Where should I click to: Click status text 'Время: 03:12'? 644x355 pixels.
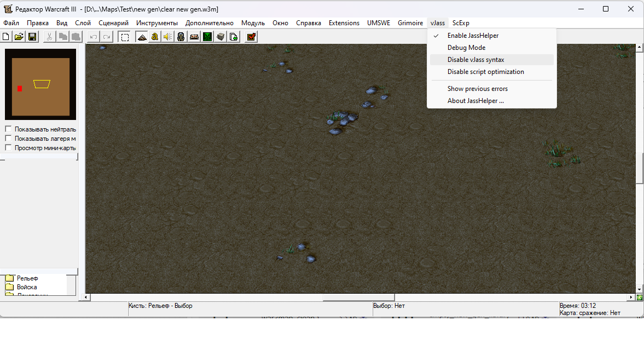click(577, 306)
